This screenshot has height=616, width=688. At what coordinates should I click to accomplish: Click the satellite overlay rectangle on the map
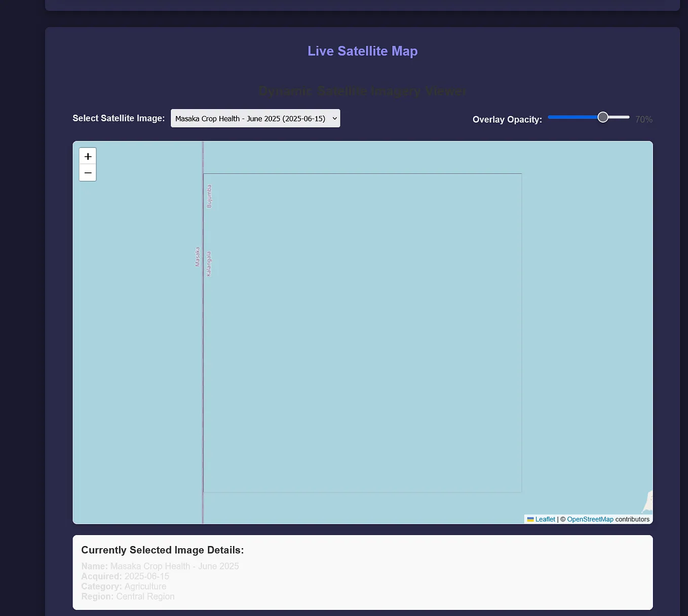pos(362,332)
